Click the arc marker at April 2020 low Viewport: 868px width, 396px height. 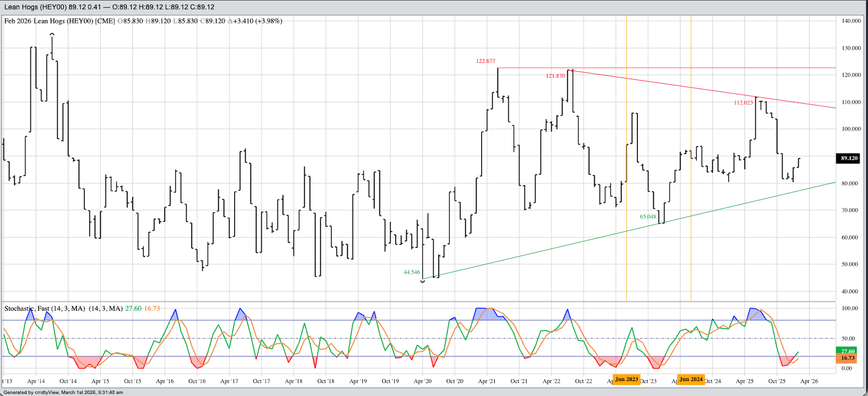click(x=423, y=282)
